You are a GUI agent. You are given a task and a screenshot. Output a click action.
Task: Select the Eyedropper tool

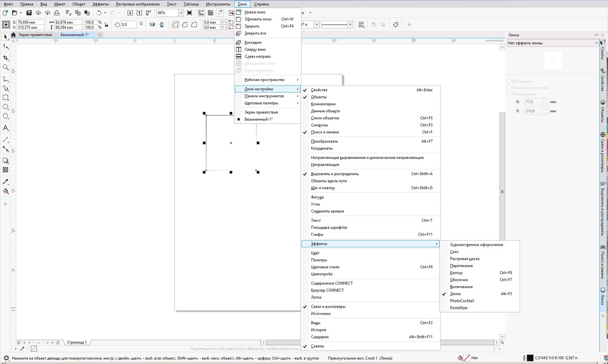pos(6,182)
